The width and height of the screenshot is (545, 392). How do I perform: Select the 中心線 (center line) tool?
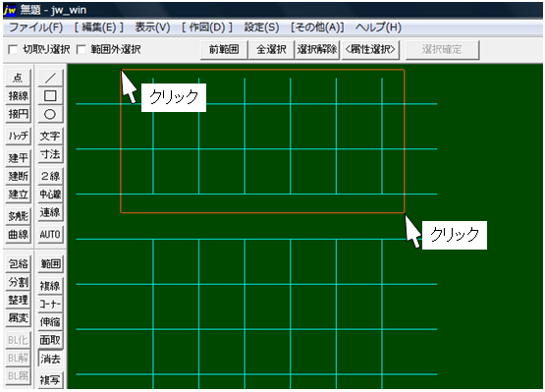click(x=50, y=195)
